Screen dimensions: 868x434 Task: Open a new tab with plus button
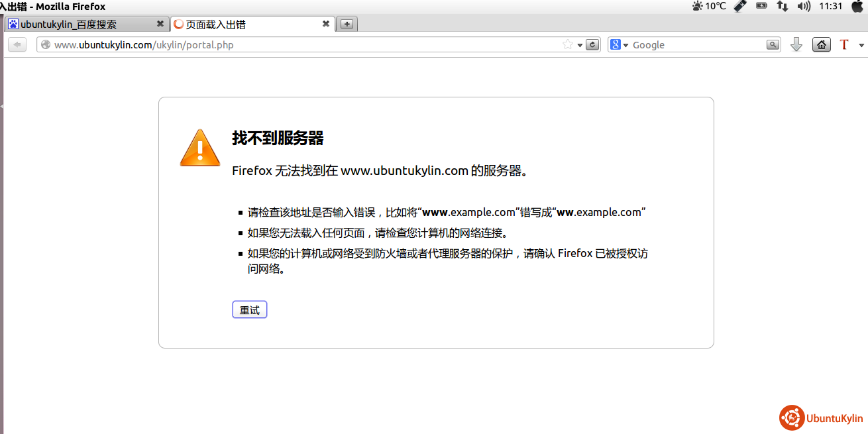point(346,25)
